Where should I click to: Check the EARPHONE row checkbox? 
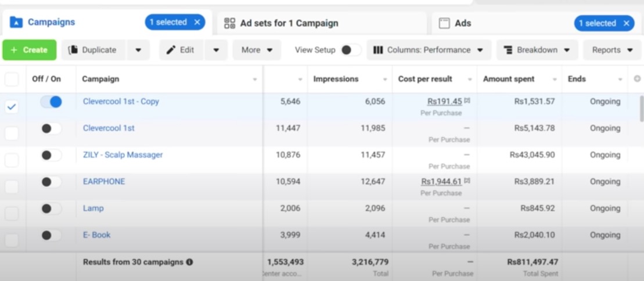(x=12, y=186)
